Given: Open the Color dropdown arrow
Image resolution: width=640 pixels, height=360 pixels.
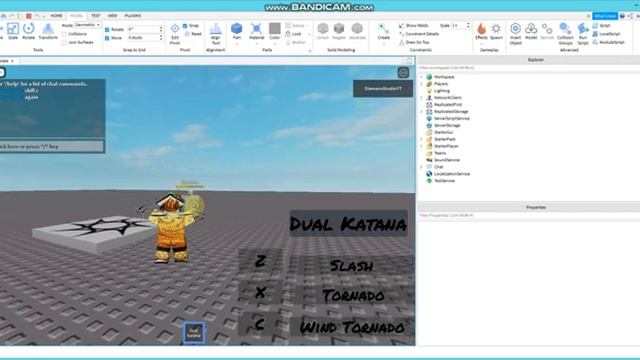Looking at the screenshot, I should point(275,43).
